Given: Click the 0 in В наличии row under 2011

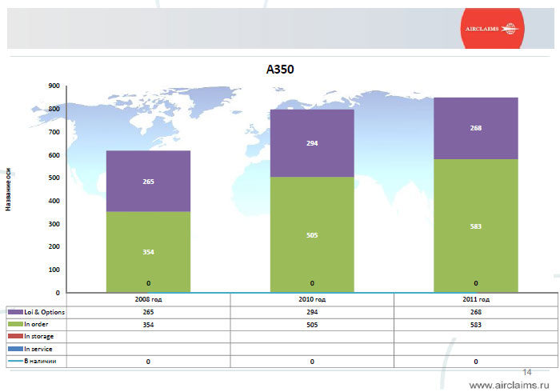Looking at the screenshot, I should pos(476,362).
